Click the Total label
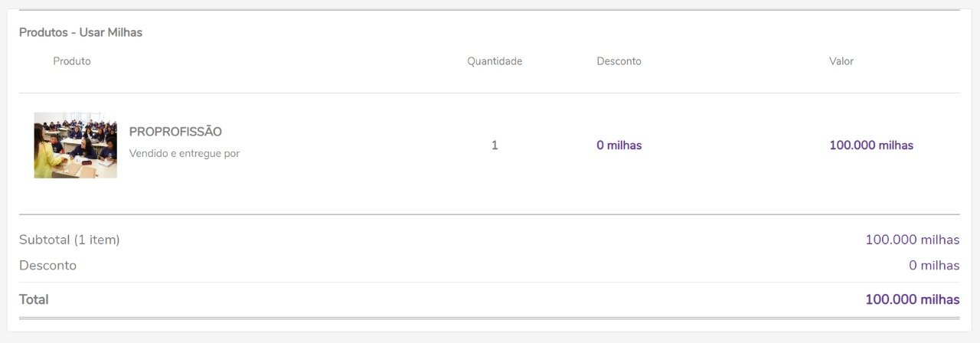The image size is (980, 343). point(34,299)
